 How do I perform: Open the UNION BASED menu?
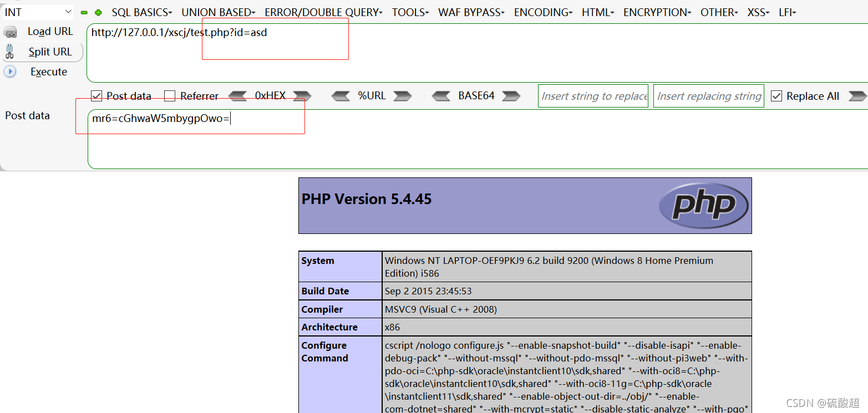pos(219,12)
